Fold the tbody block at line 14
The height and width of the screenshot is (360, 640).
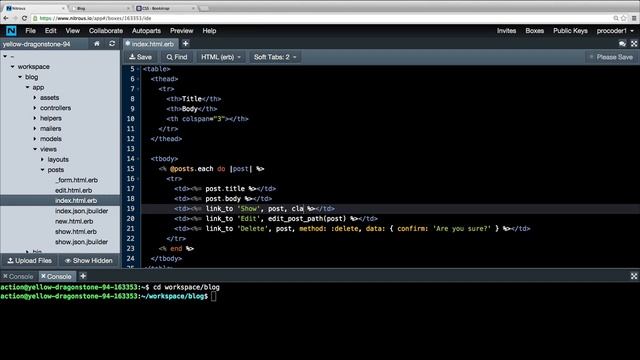[138, 159]
